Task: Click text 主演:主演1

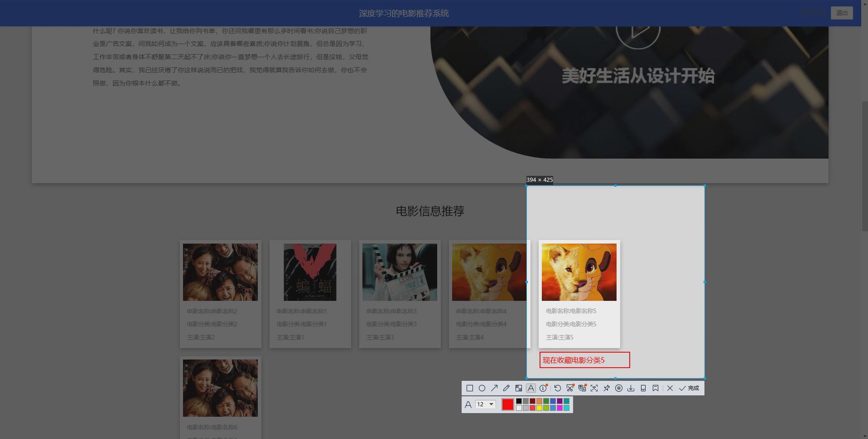Action: pos(290,337)
